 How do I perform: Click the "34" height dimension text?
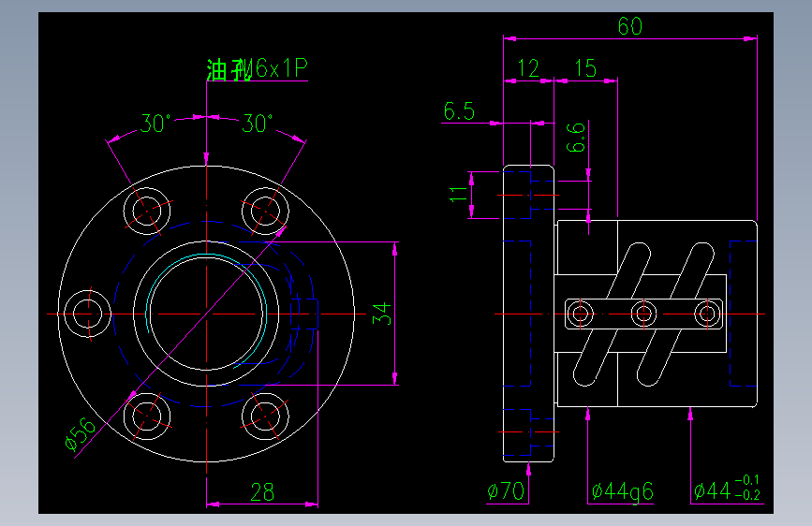click(x=382, y=314)
